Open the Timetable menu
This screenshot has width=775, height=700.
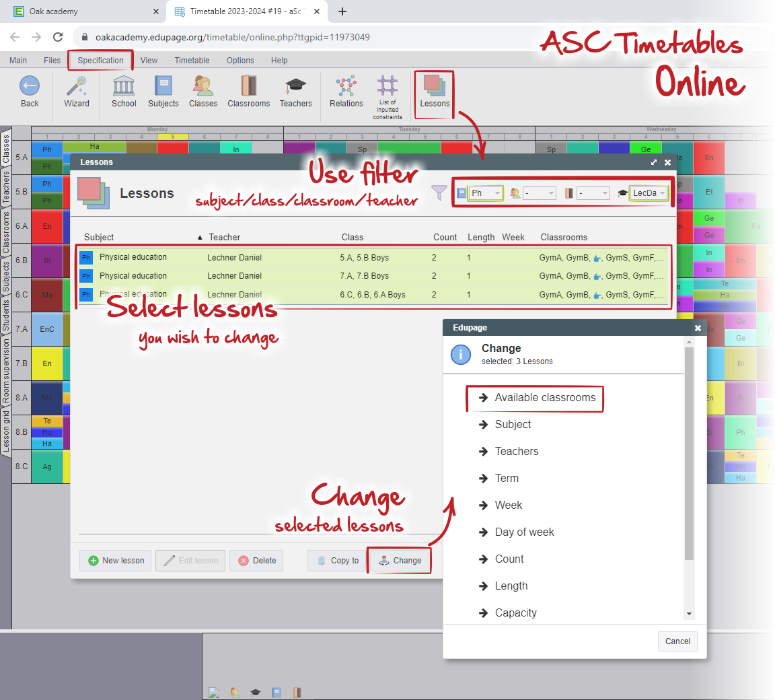point(192,61)
